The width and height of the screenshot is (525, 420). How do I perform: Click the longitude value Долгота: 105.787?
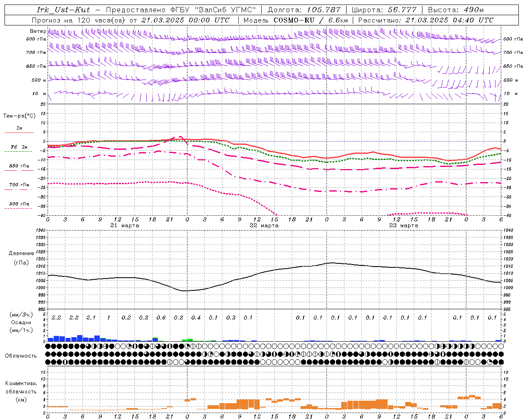[304, 10]
